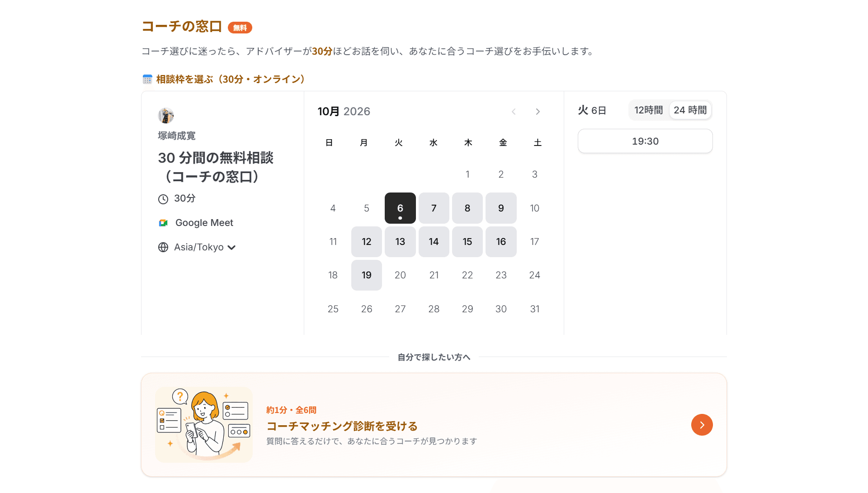Select the 19:30 time slot
This screenshot has width=868, height=493.
(645, 141)
